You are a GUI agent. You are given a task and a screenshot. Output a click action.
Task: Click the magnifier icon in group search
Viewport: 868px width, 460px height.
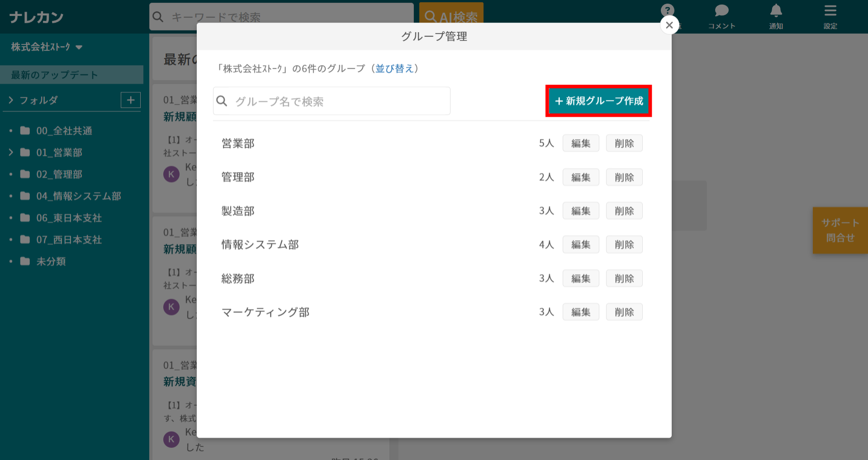coord(222,101)
